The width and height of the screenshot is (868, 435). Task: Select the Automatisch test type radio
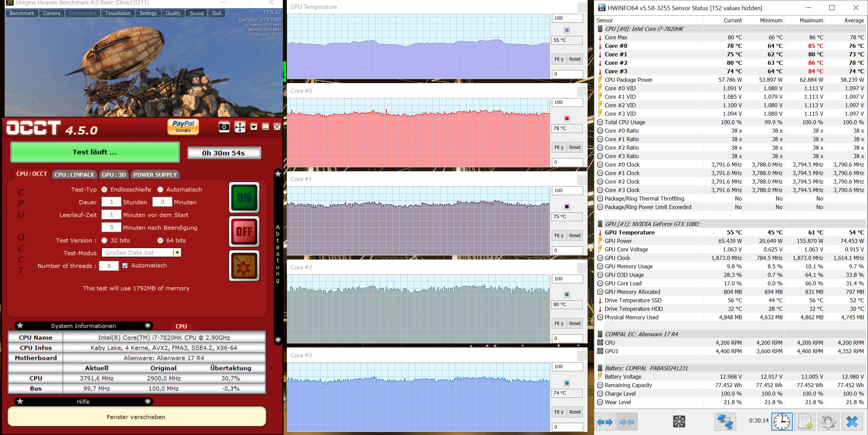[x=160, y=189]
